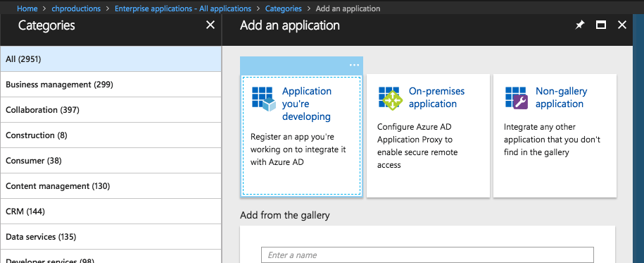Navigate to Enterprise applications breadcrumb
The width and height of the screenshot is (644, 263).
tap(183, 8)
